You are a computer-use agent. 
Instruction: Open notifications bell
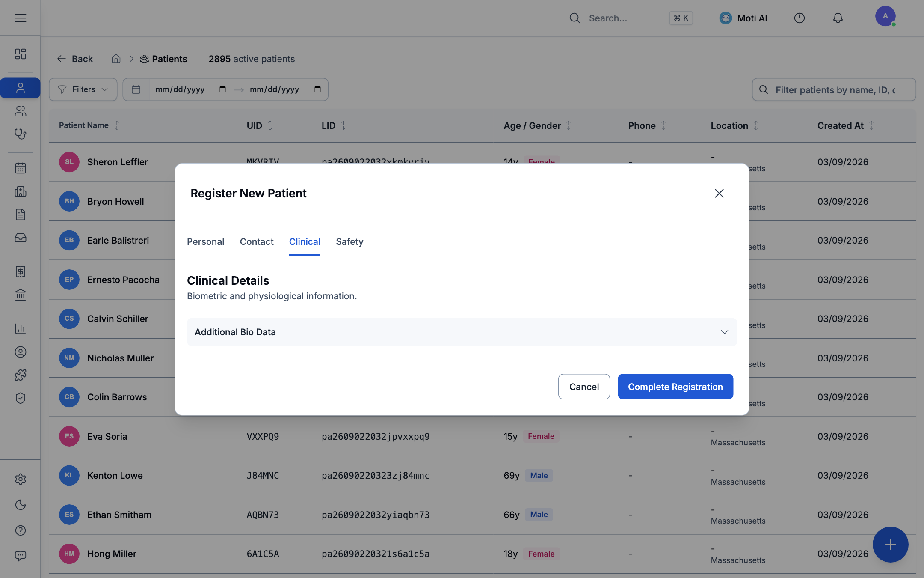(838, 18)
